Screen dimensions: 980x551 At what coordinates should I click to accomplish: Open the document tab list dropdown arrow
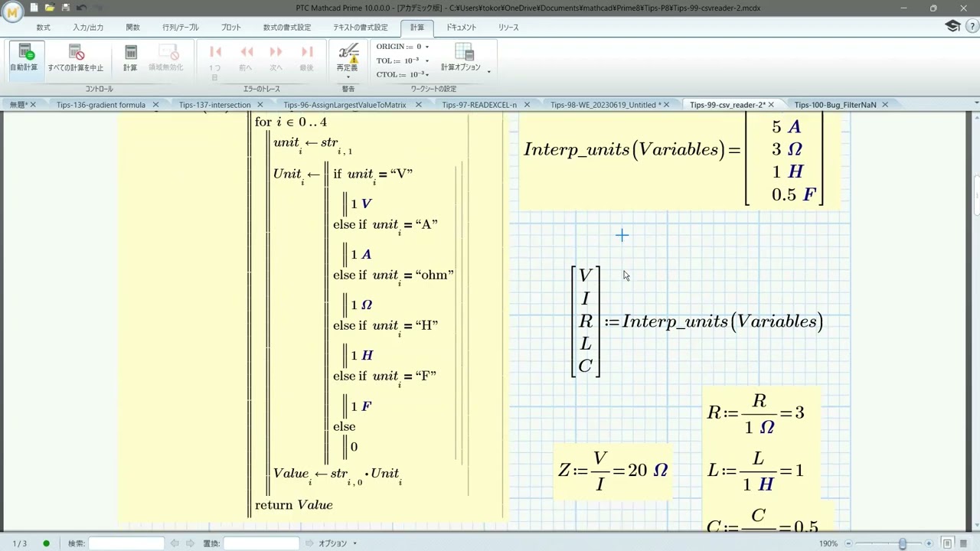point(975,104)
